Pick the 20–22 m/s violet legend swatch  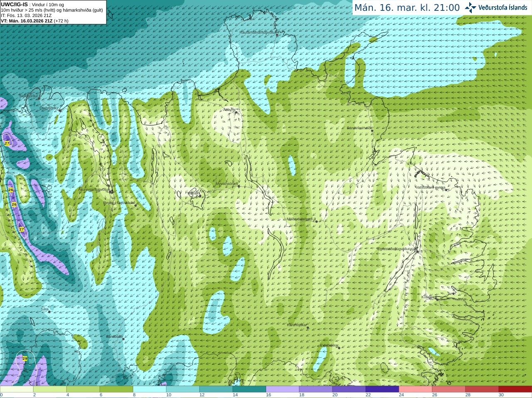click(349, 389)
